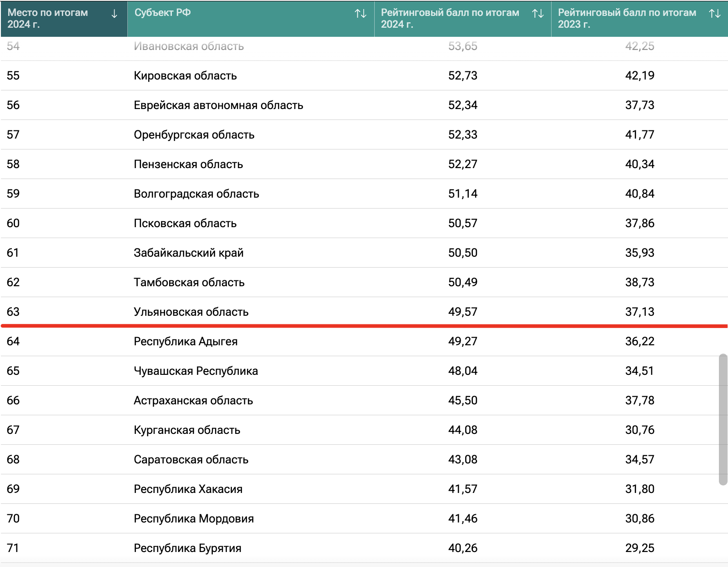
Task: Click the Чувашская Республика name cell
Action: click(196, 371)
